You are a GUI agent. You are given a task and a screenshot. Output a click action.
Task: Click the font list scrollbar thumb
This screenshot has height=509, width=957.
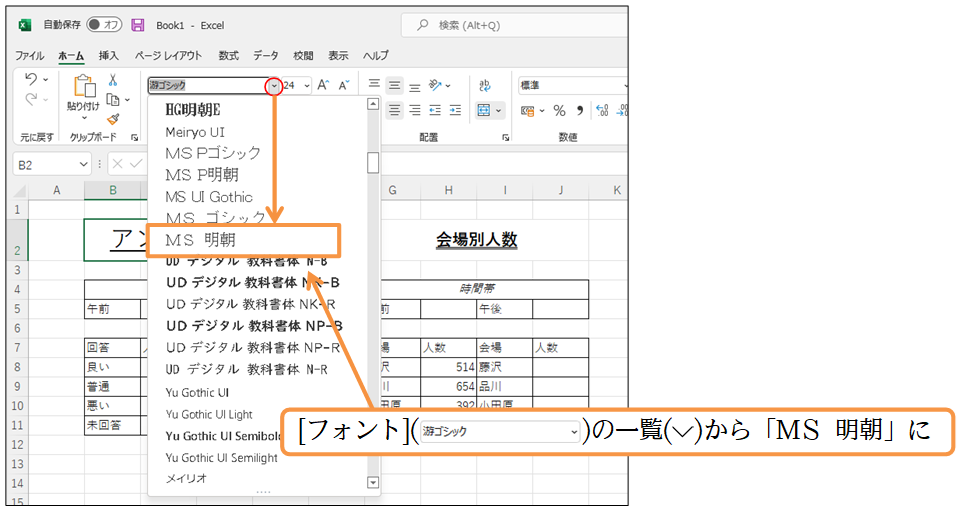click(373, 163)
